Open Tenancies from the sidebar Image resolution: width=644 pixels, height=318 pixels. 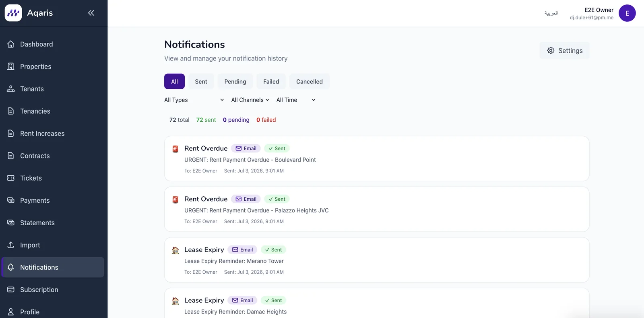click(x=53, y=111)
